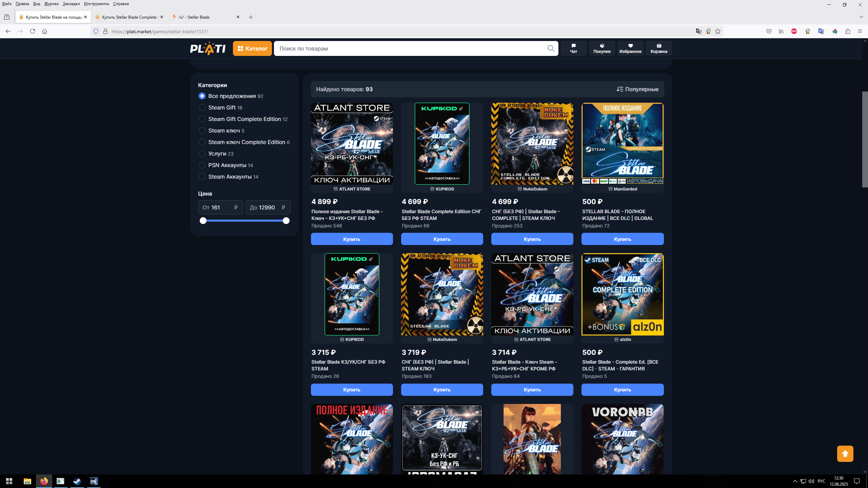The image size is (868, 488).
Task: Click the browser back arrow
Action: [8, 31]
